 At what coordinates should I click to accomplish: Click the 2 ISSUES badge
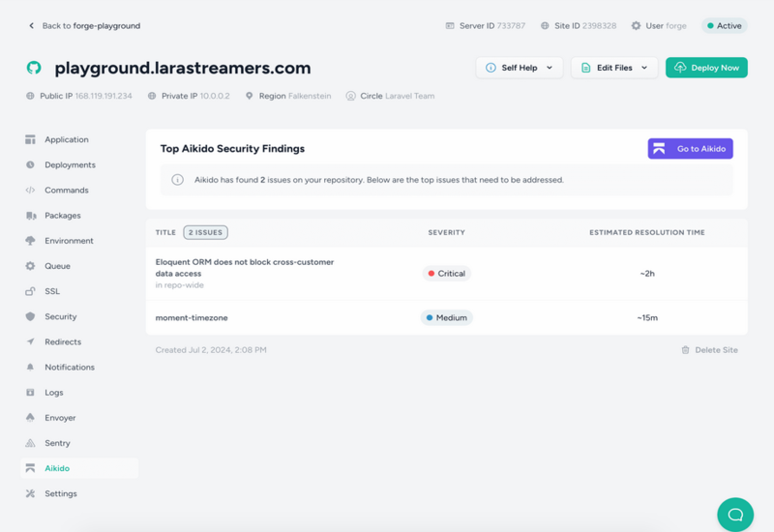point(205,232)
